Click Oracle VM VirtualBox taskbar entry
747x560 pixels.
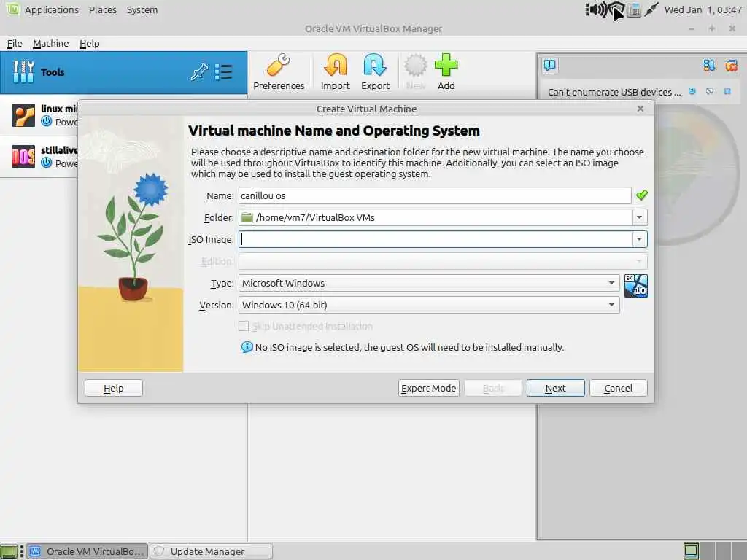88,551
